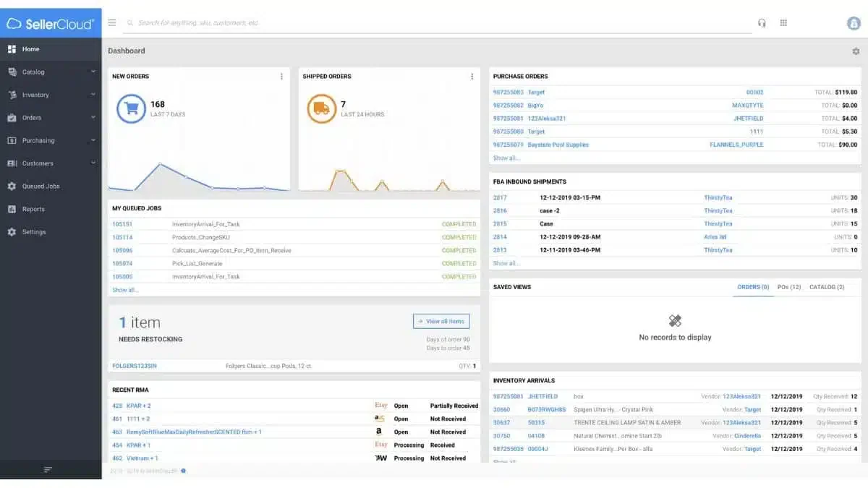This screenshot has height=488, width=868.
Task: Open New Orders three-dot menu
Action: click(281, 77)
